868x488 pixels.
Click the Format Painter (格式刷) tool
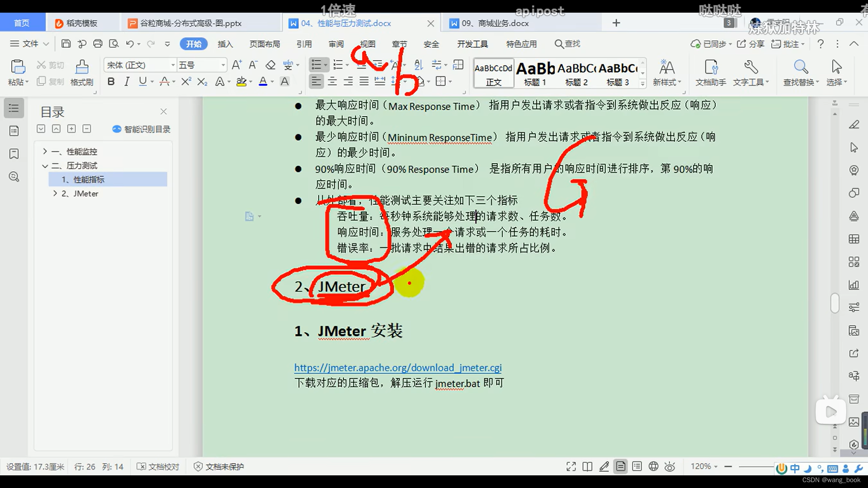82,72
